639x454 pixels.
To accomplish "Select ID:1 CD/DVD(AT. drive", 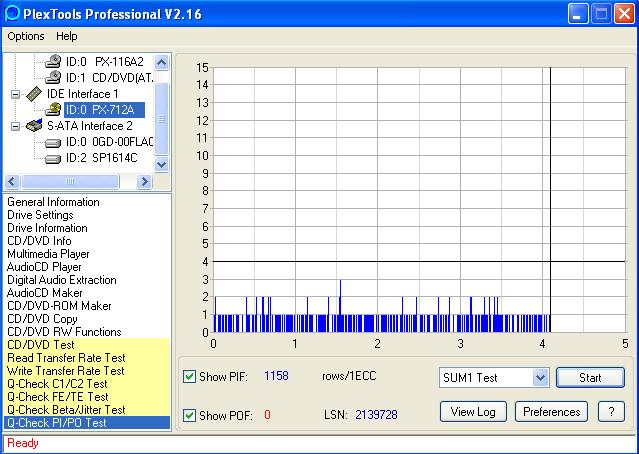I will (x=109, y=77).
